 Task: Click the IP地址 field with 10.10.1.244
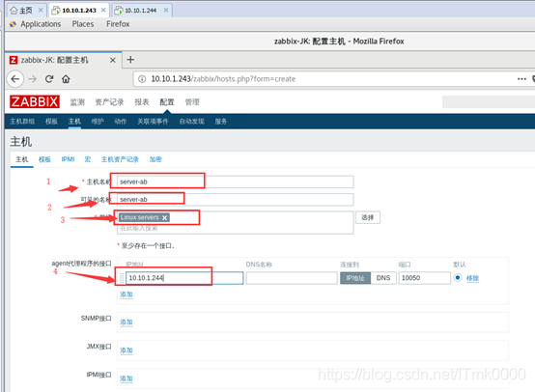point(184,278)
